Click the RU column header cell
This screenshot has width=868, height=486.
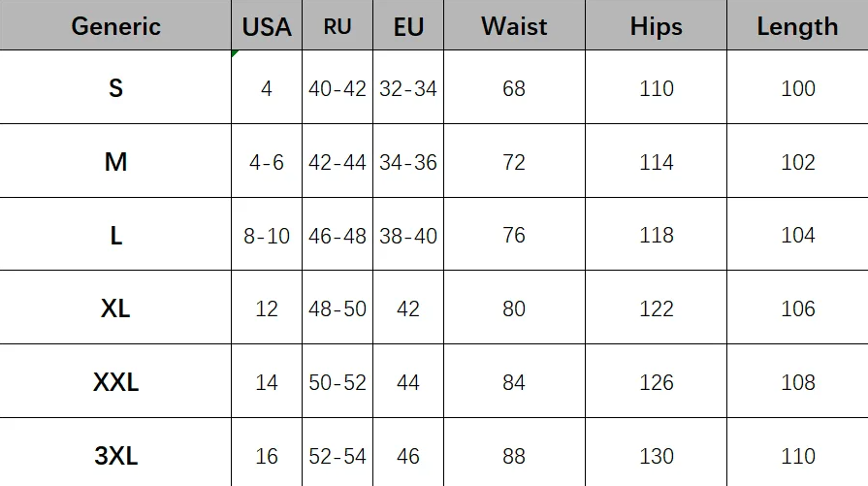[338, 26]
